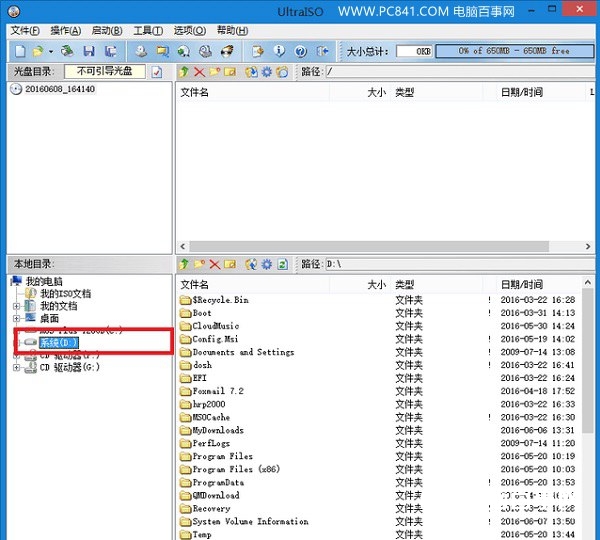This screenshot has height=540, width=600.
Task: Expand the CD 驱动器(G:) tree node
Action: 16,367
